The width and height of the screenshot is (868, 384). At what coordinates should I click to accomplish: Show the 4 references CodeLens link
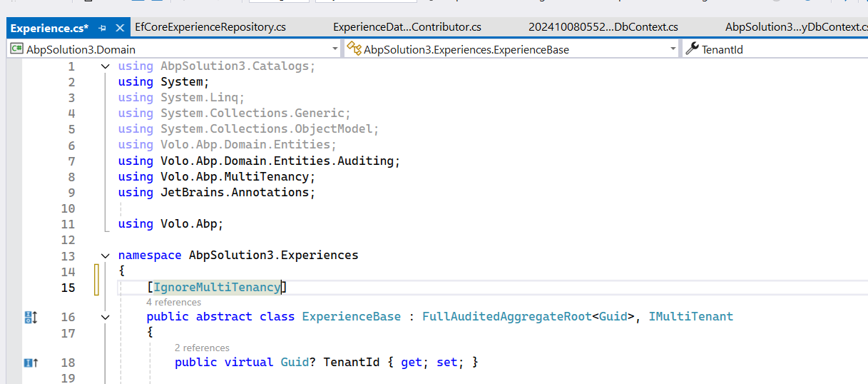173,302
